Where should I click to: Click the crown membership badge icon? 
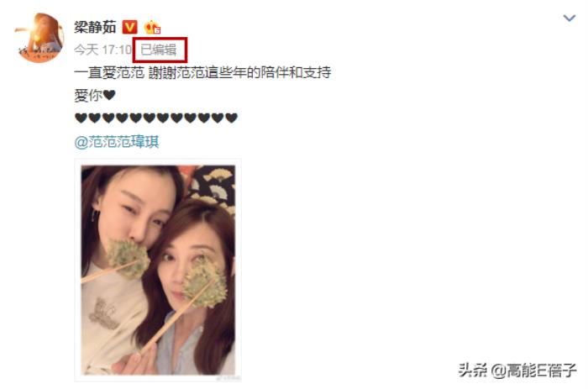[152, 27]
